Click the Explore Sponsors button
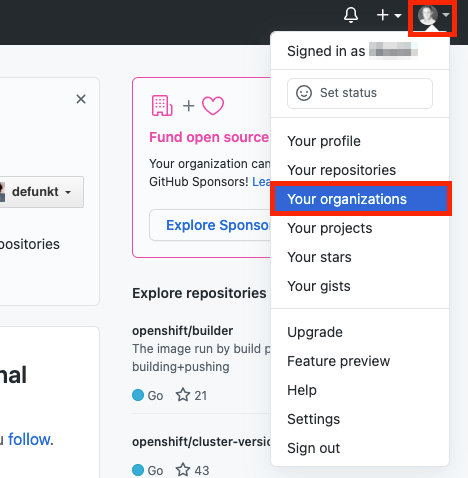 point(210,225)
